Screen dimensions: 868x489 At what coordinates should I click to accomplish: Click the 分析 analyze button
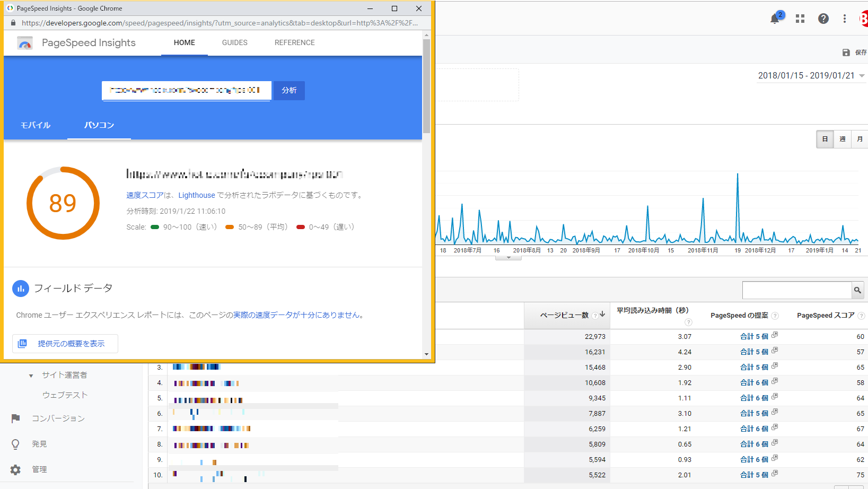tap(289, 91)
